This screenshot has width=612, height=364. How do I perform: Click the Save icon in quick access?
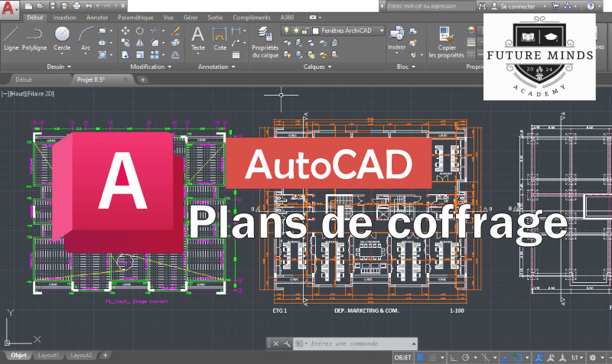click(52, 6)
